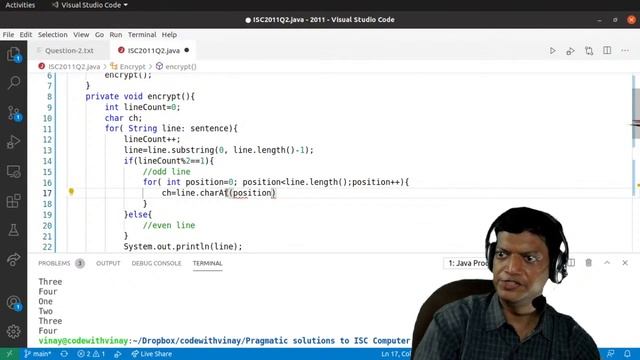
Task: Maximize the panel with up chevron
Action: tap(607, 263)
